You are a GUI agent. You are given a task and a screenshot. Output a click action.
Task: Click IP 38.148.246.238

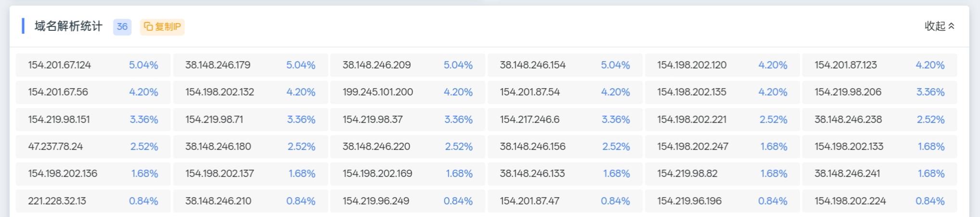coord(848,120)
